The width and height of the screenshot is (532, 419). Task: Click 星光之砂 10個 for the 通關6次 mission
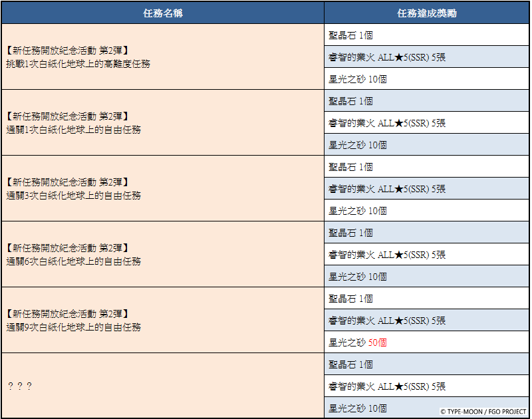point(358,277)
